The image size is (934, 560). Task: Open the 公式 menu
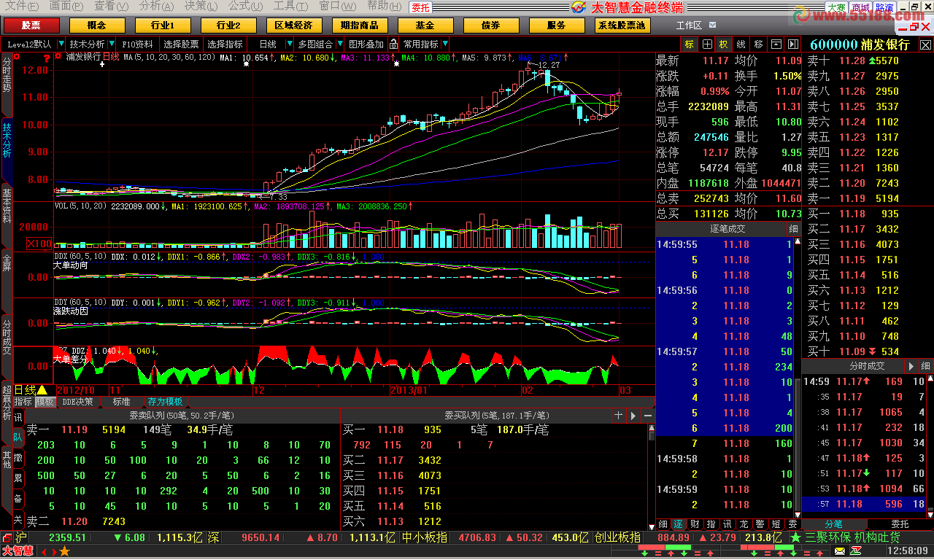tap(244, 6)
